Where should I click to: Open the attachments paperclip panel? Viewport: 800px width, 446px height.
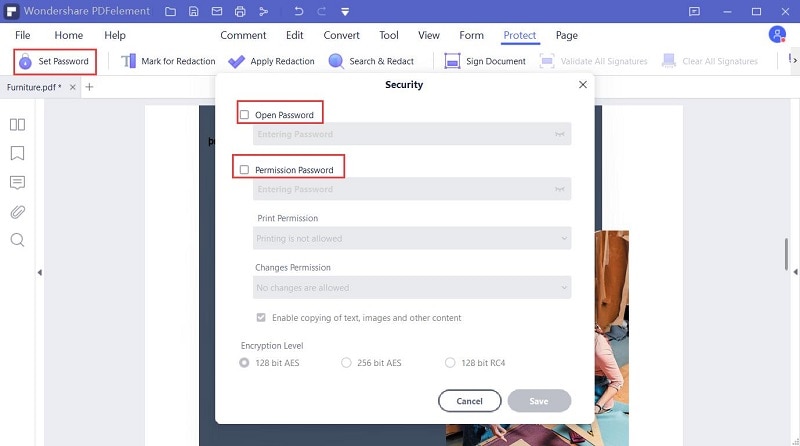(17, 212)
